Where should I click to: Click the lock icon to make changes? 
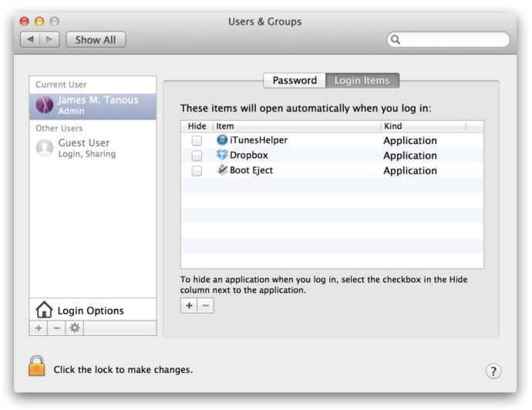[37, 366]
